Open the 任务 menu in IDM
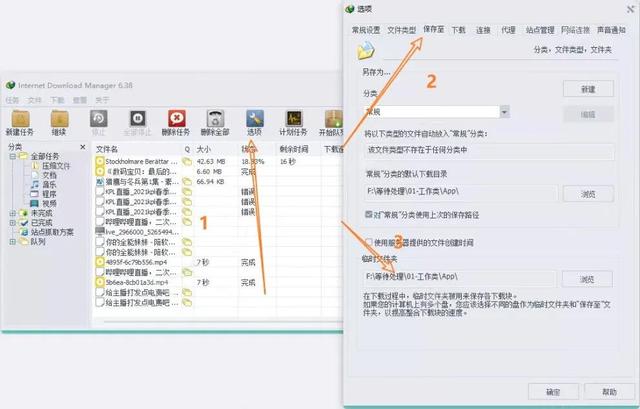 pyautogui.click(x=12, y=100)
